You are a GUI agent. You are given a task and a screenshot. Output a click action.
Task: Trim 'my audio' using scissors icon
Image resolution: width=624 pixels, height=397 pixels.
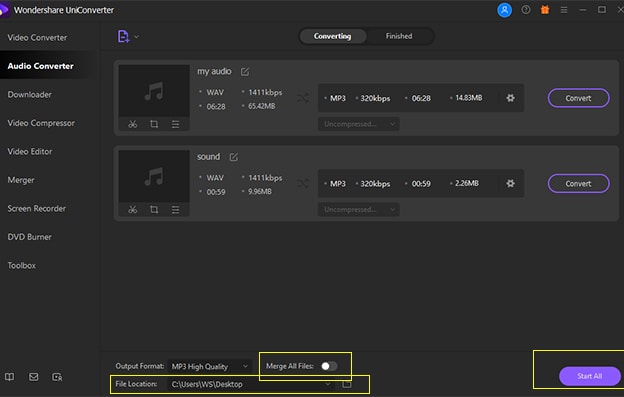pyautogui.click(x=133, y=125)
